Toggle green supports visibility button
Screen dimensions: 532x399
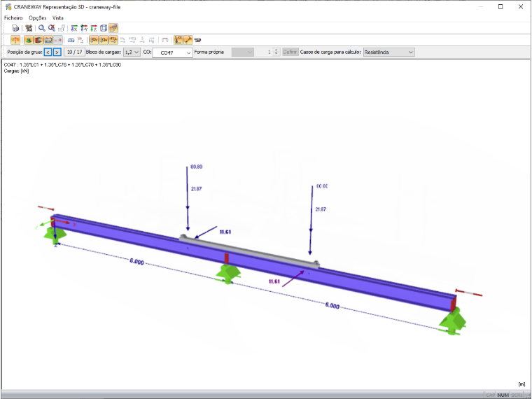(29, 40)
